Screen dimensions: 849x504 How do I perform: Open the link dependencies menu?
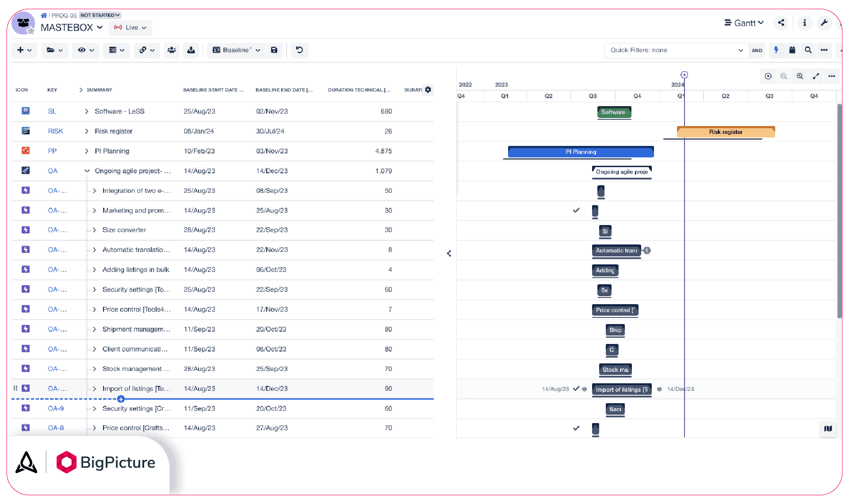coord(147,50)
